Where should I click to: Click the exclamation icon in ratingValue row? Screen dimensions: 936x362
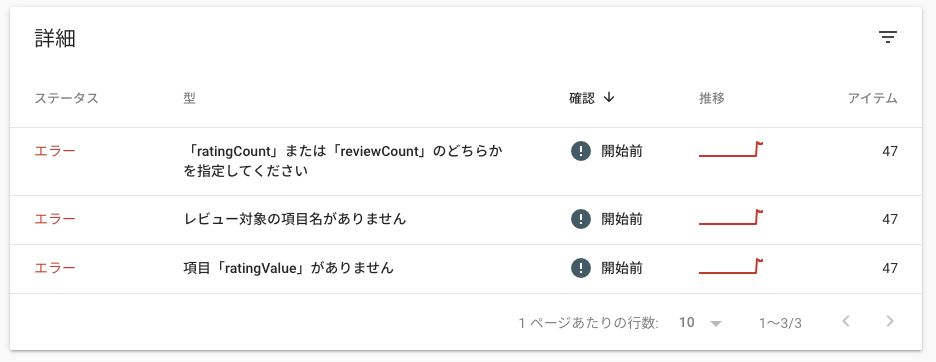coord(580,268)
